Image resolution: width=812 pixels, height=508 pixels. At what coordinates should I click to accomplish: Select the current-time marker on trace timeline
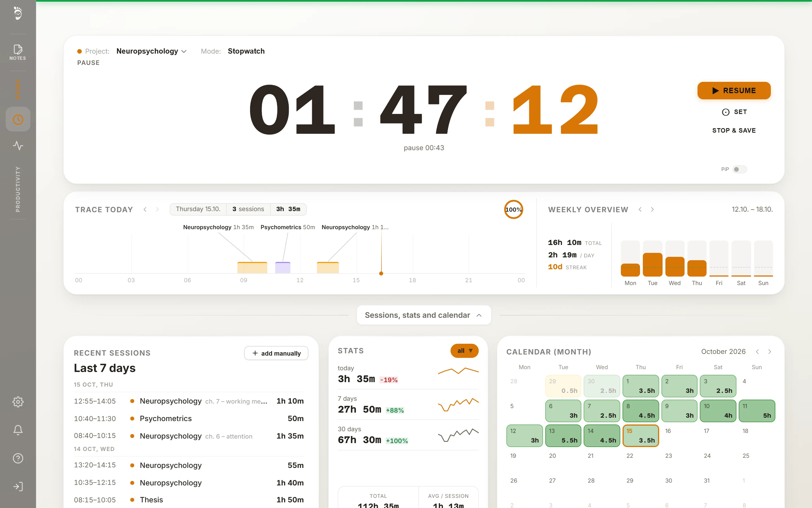381,273
